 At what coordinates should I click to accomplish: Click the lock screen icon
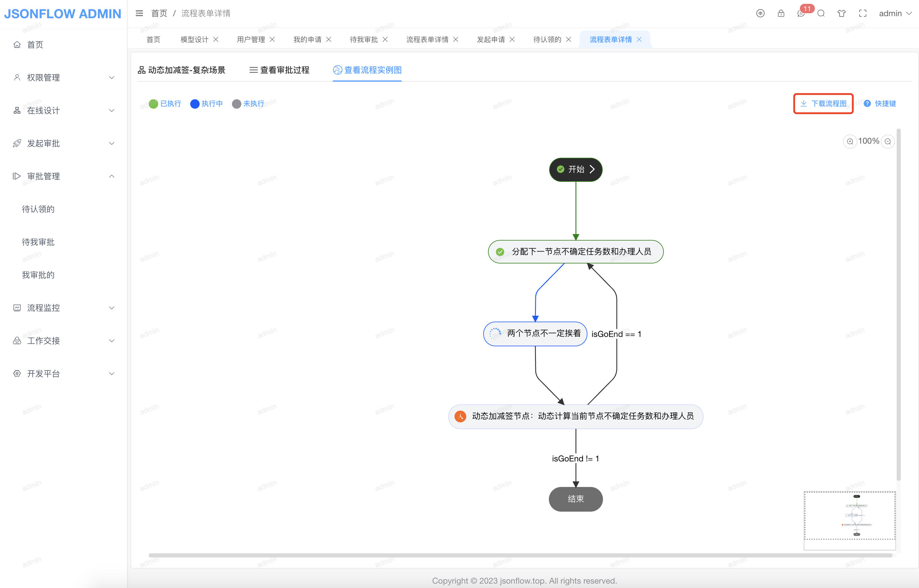(x=781, y=14)
